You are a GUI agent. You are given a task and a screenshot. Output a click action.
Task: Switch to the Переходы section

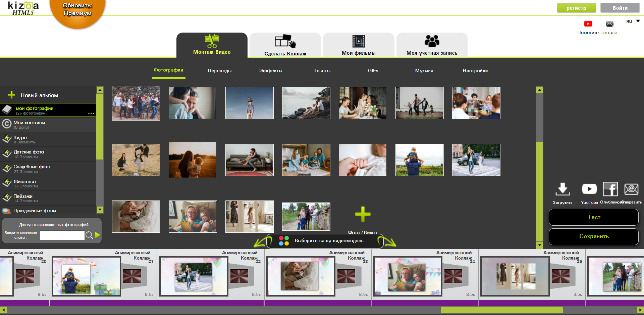coord(220,71)
